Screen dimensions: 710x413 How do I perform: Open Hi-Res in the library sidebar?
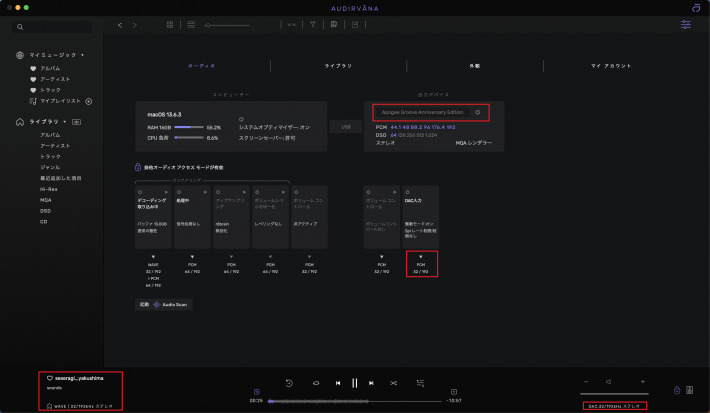(x=48, y=187)
